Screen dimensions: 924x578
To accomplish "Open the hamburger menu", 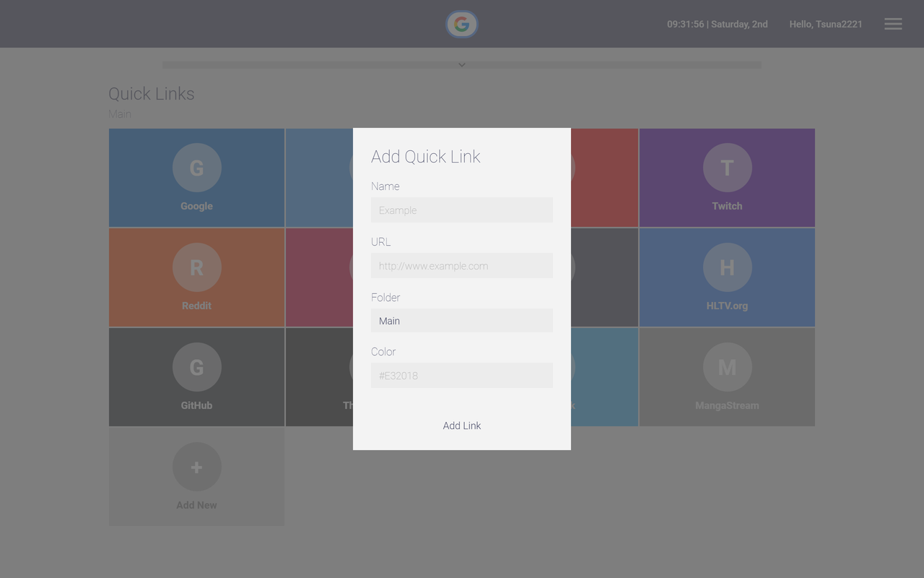I will click(893, 24).
